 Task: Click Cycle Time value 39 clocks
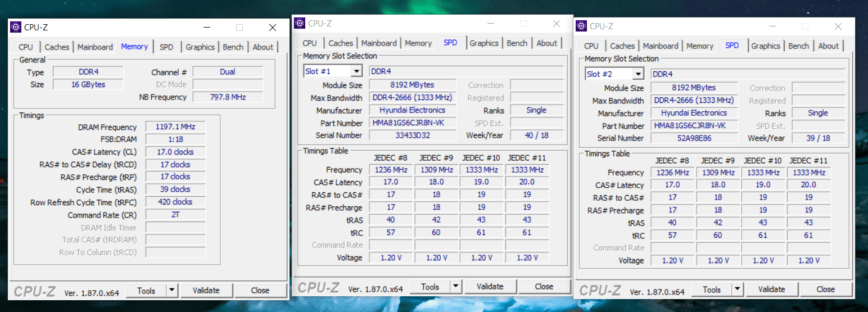(x=175, y=189)
